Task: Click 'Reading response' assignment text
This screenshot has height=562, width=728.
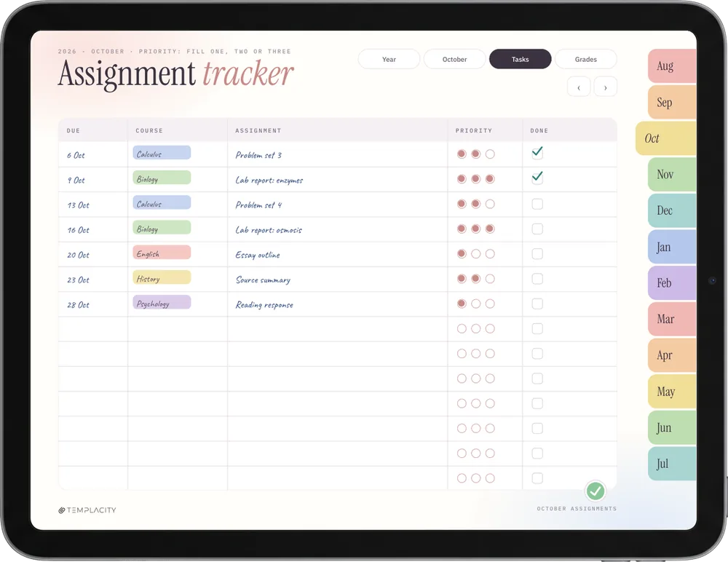Action: [x=264, y=305]
